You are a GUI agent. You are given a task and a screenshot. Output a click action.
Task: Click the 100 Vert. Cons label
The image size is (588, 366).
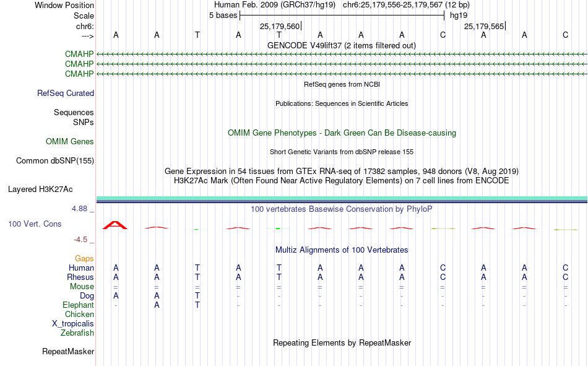(35, 224)
